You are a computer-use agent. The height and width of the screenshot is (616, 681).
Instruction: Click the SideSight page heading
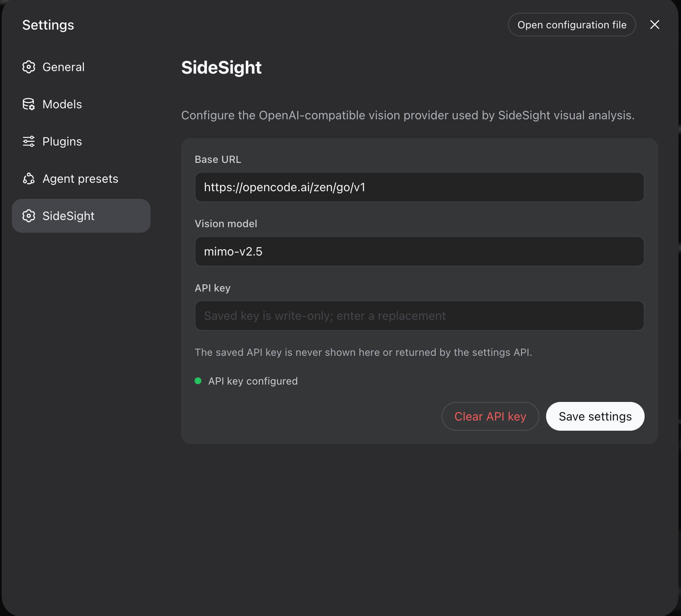coord(221,68)
